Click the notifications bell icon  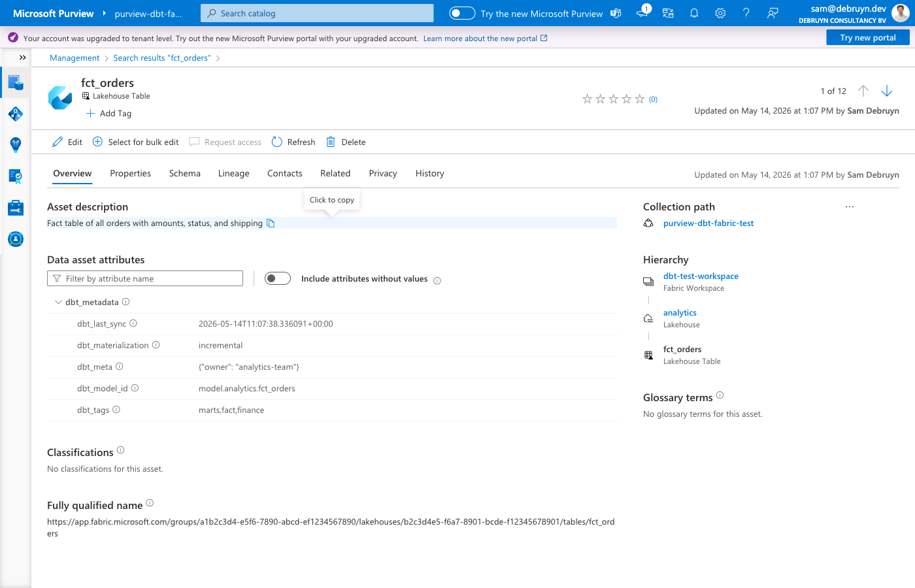pyautogui.click(x=694, y=13)
